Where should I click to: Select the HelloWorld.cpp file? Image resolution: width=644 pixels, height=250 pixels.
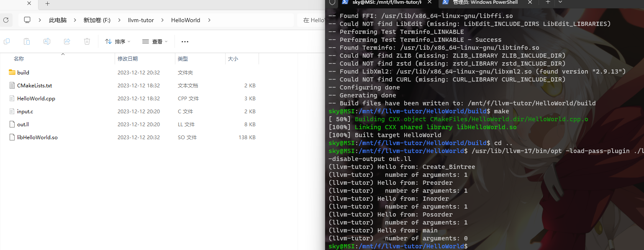36,99
